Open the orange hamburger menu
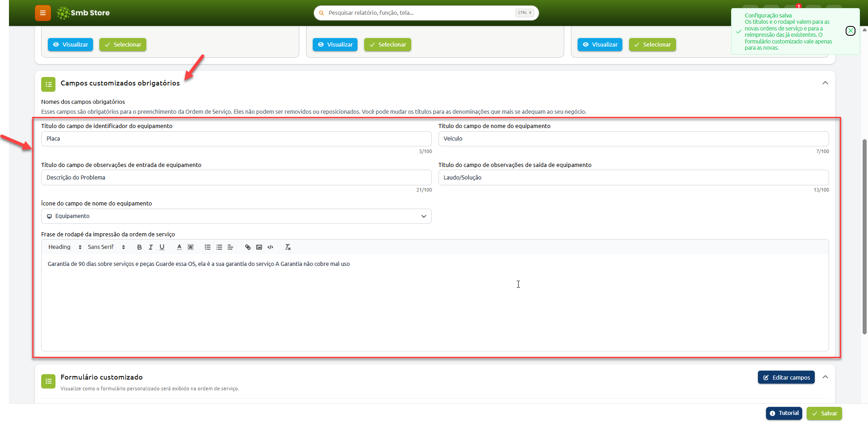 click(x=43, y=13)
